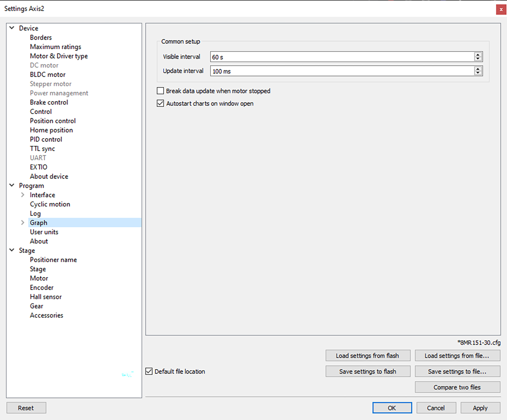Click Load settings from flash button

(368, 356)
